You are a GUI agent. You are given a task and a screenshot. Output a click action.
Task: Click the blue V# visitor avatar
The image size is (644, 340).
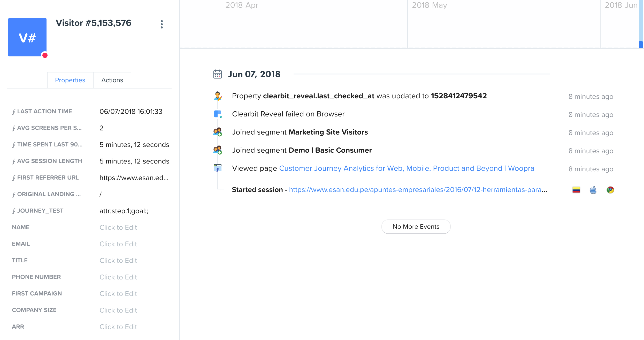[27, 37]
